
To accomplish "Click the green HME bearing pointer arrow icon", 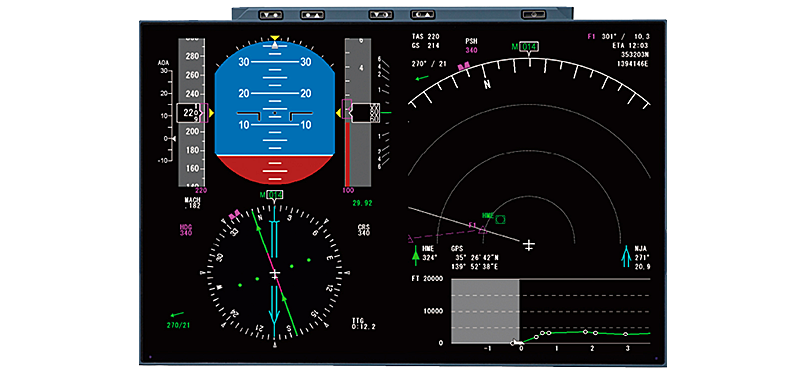I will click(415, 256).
